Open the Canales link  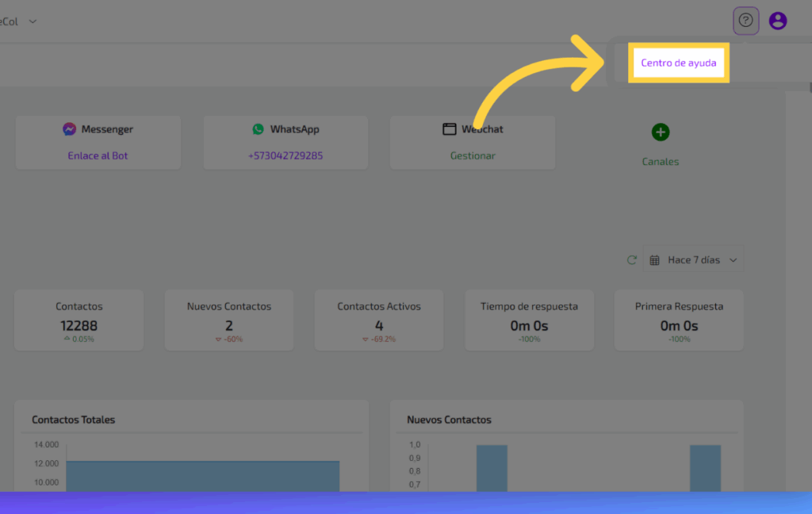(661, 162)
